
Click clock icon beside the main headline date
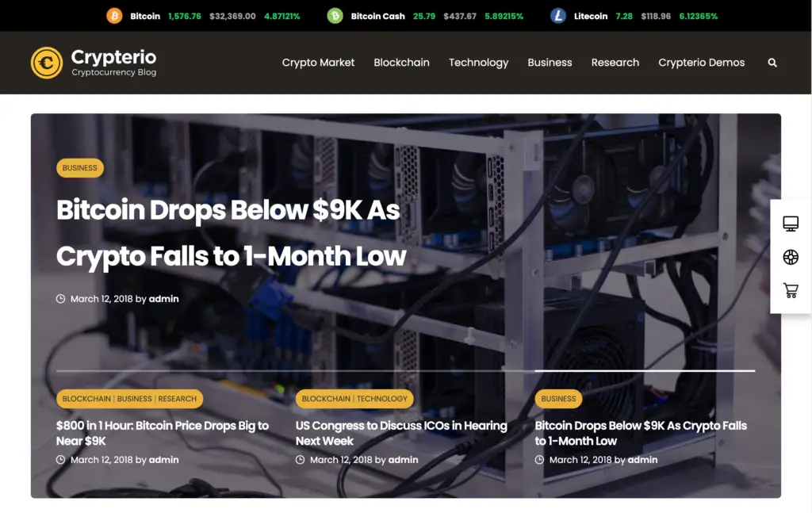click(60, 299)
